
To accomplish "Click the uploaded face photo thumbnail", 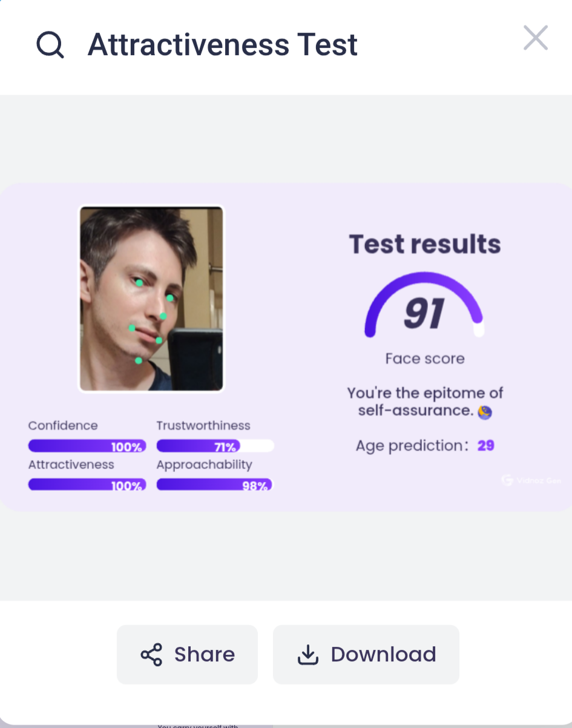I will coord(151,299).
